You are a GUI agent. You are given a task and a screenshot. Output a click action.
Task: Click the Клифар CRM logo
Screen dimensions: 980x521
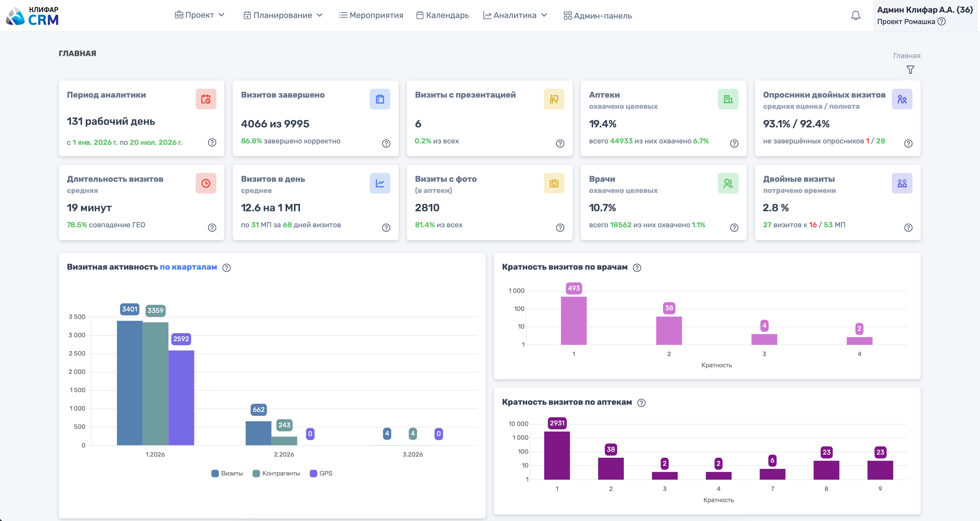pyautogui.click(x=33, y=16)
